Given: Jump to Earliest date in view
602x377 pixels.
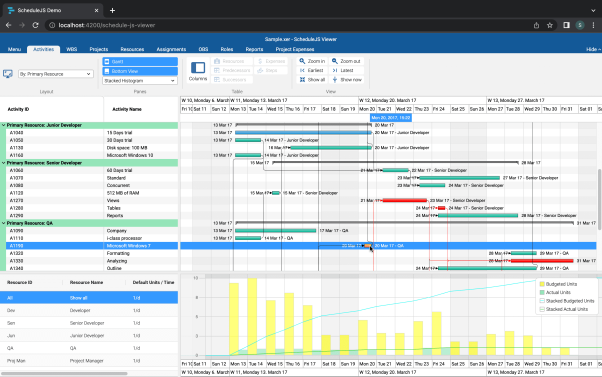Looking at the screenshot, I should tap(311, 70).
